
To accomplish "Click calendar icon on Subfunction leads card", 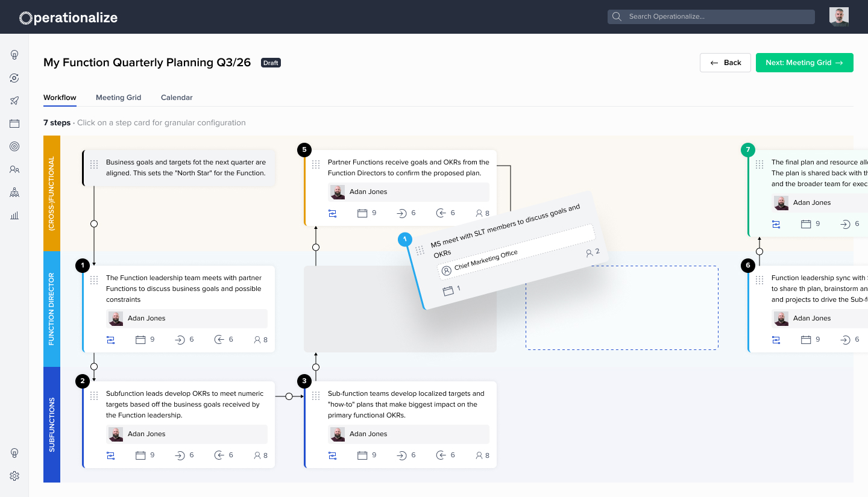I will click(140, 455).
